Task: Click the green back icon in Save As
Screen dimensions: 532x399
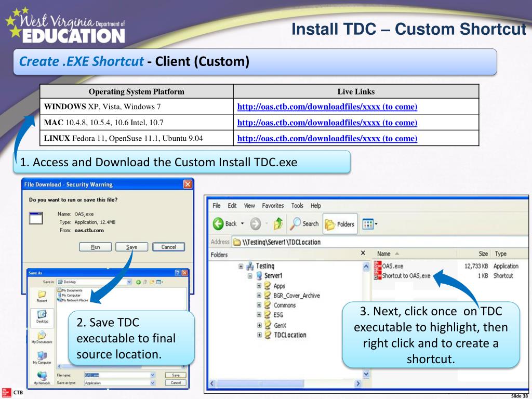Action: click(x=138, y=282)
